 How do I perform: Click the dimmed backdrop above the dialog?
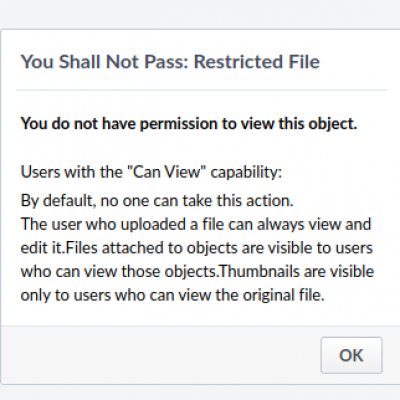pyautogui.click(x=200, y=14)
